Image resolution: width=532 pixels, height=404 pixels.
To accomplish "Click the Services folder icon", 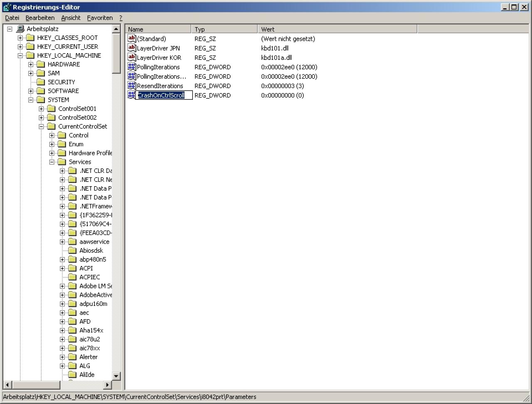I will pos(62,162).
